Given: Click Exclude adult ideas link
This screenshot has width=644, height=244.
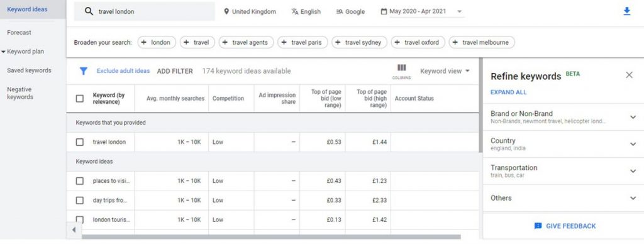Looking at the screenshot, I should 123,71.
